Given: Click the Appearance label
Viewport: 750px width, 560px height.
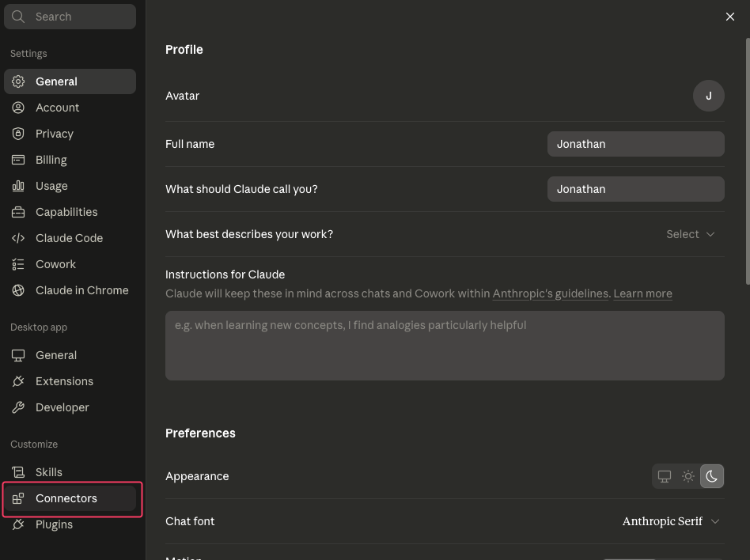Looking at the screenshot, I should click(197, 476).
